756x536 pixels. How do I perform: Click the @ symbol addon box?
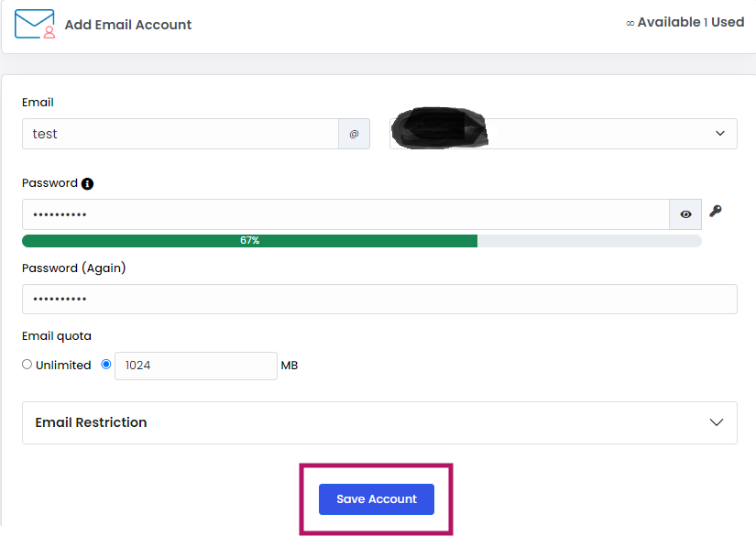354,134
